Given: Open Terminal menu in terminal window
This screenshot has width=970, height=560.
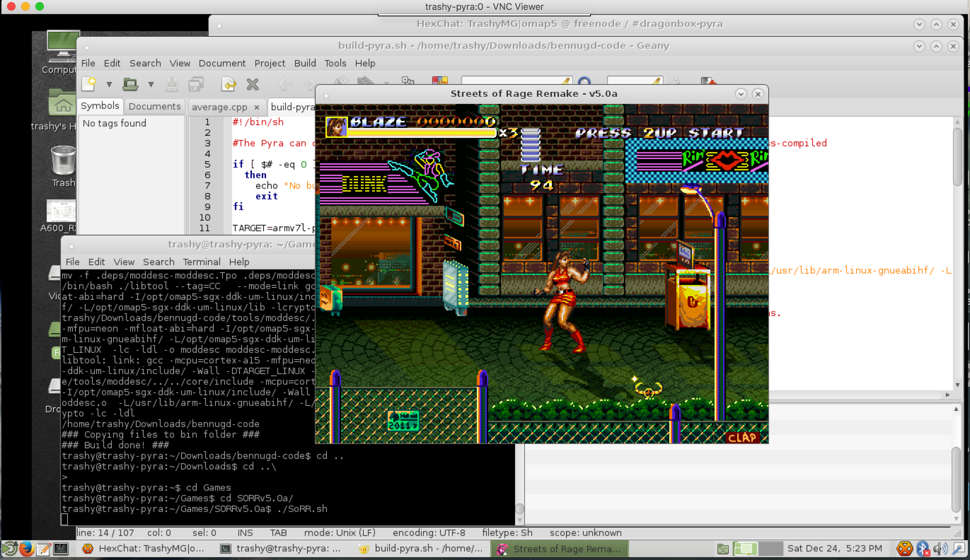Looking at the screenshot, I should coord(201,262).
